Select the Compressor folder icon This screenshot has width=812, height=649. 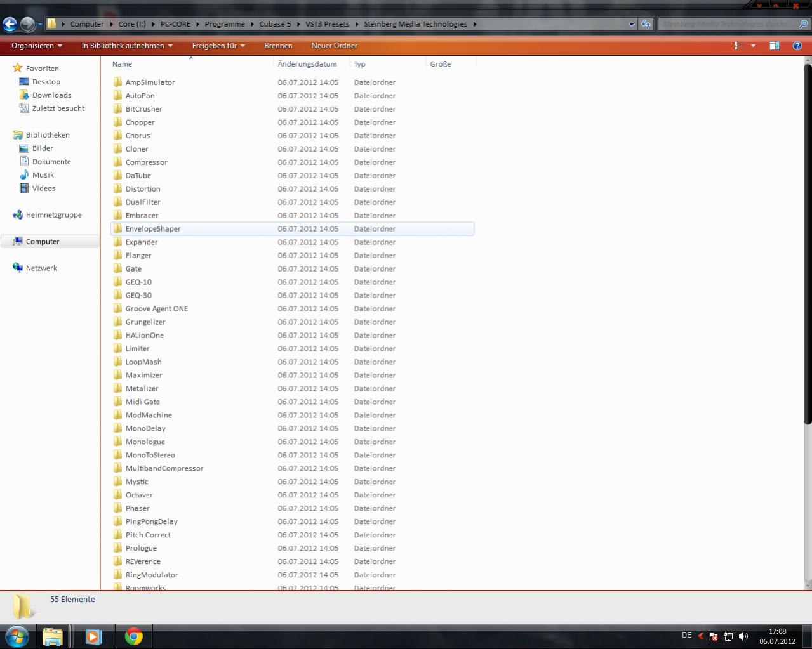point(117,162)
